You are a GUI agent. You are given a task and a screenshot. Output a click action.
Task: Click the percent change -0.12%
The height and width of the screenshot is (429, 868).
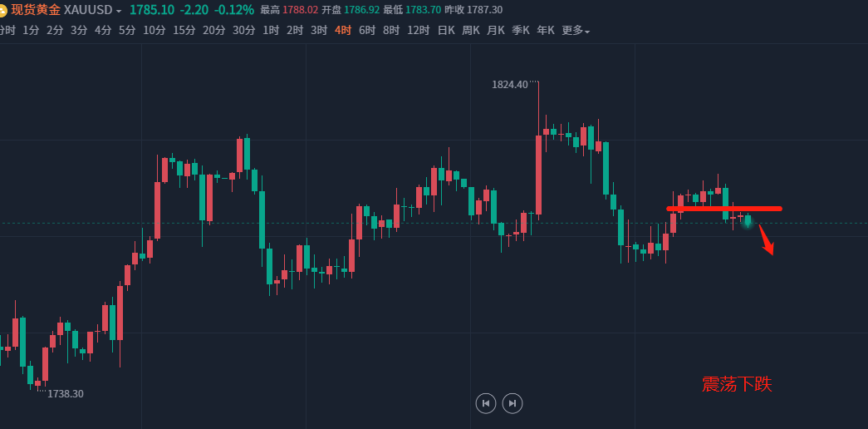(234, 10)
